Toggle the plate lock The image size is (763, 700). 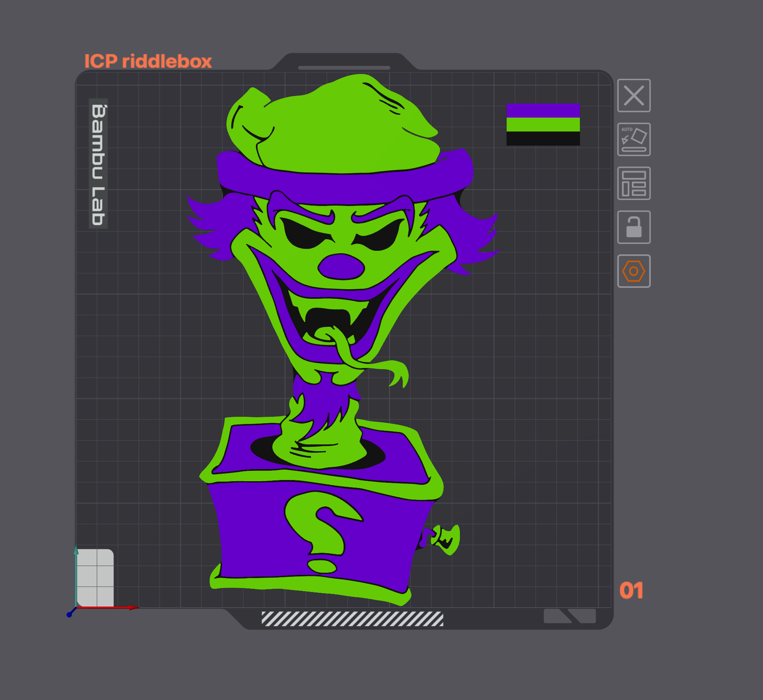point(633,228)
